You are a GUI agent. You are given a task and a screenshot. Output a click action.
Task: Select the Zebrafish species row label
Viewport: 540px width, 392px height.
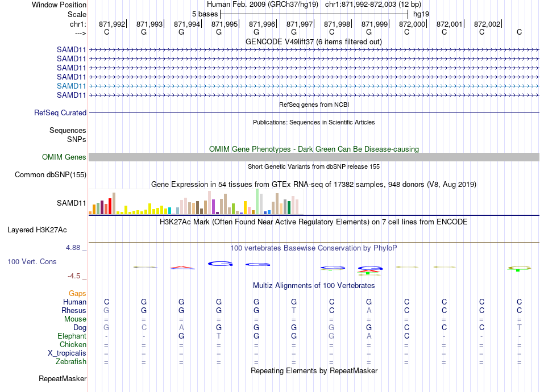pyautogui.click(x=71, y=362)
